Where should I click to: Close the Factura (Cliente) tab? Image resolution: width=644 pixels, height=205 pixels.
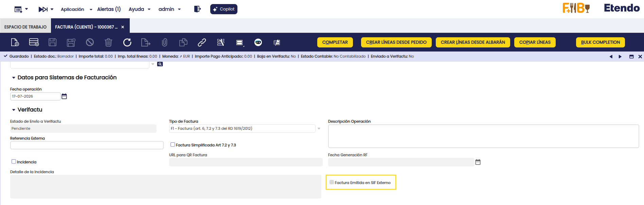(123, 27)
